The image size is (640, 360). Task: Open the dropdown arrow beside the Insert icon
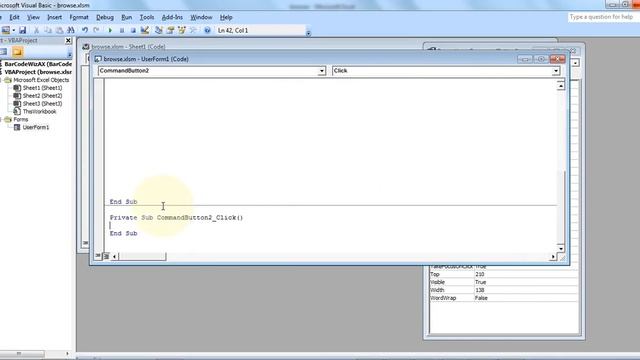pyautogui.click(x=13, y=30)
